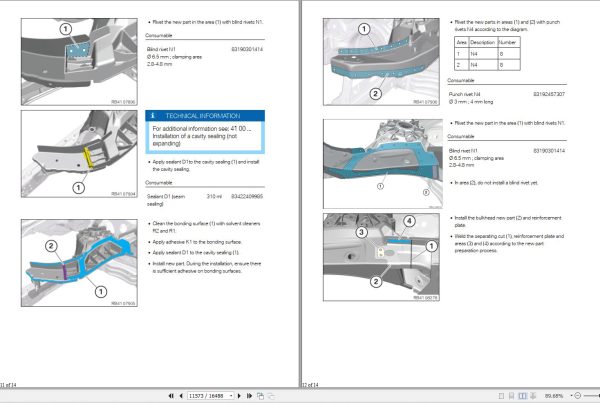Switch to continuous scrolling page view
Image resolution: width=600 pixels, height=403 pixels.
[x=512, y=396]
